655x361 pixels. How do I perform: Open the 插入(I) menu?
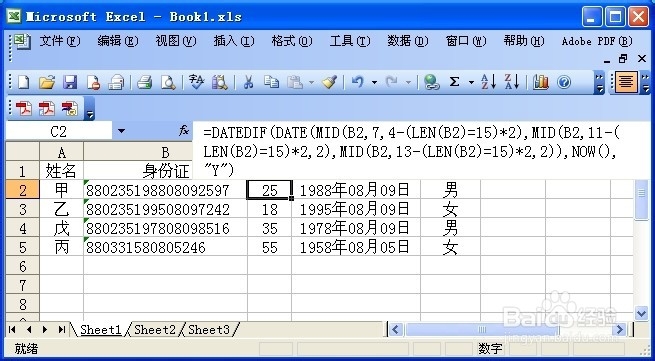point(234,41)
